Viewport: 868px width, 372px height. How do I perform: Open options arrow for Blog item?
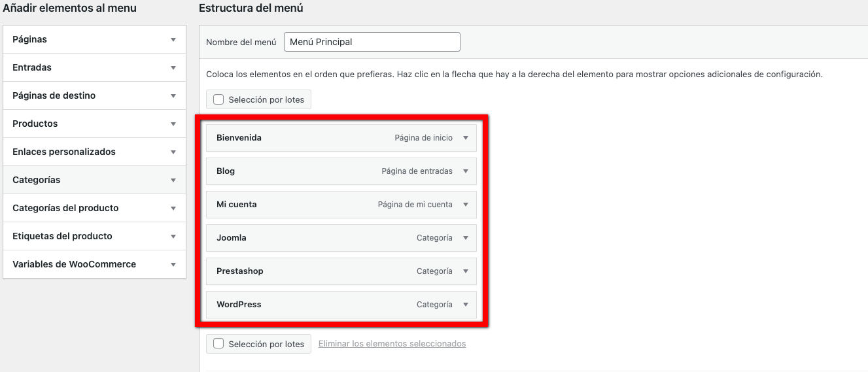[466, 171]
